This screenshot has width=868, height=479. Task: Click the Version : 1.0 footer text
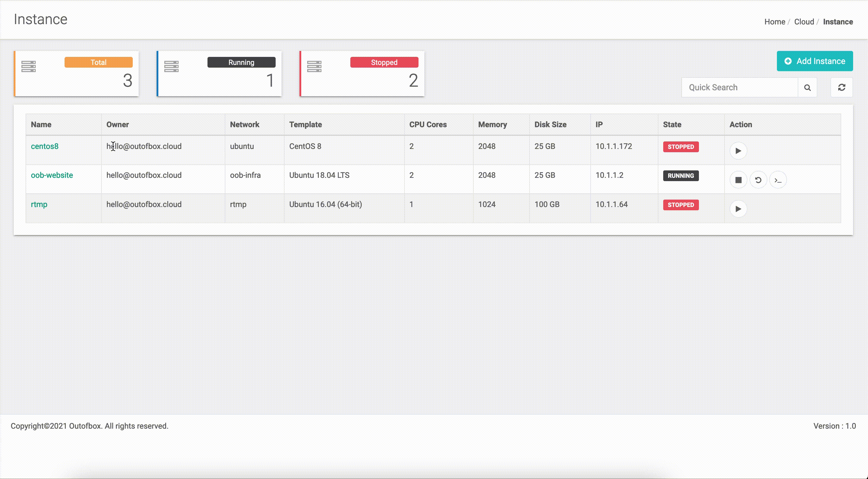[x=835, y=426]
